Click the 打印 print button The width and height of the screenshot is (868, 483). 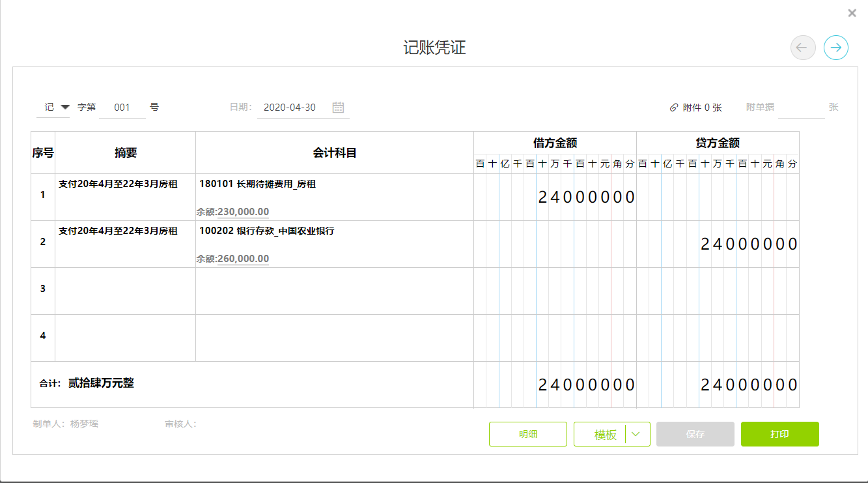pyautogui.click(x=779, y=434)
